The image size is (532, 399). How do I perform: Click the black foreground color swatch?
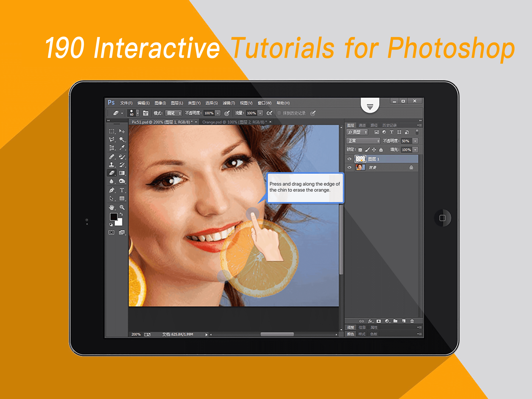(x=114, y=217)
